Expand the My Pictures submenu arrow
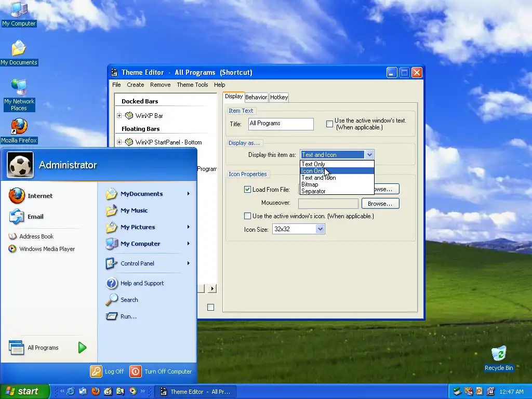The image size is (532, 399). point(188,227)
